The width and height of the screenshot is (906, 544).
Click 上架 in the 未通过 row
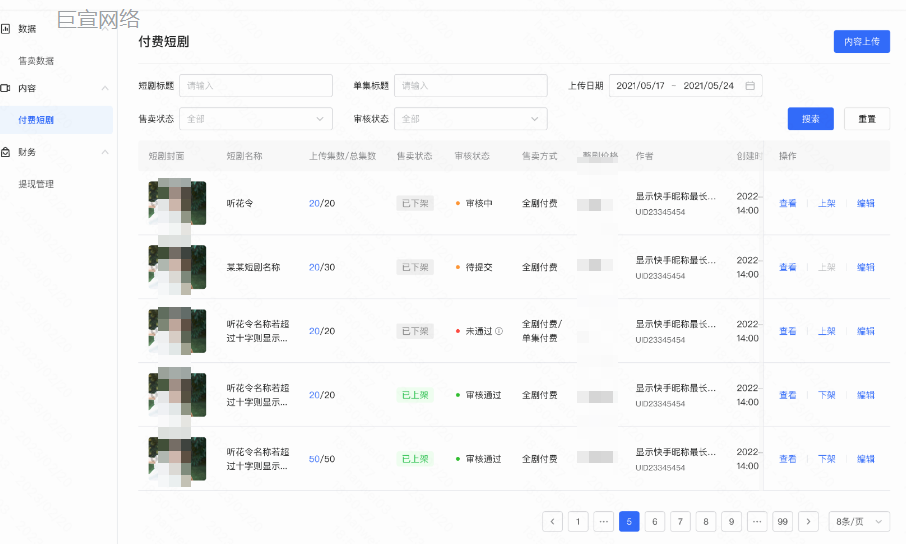click(x=827, y=331)
